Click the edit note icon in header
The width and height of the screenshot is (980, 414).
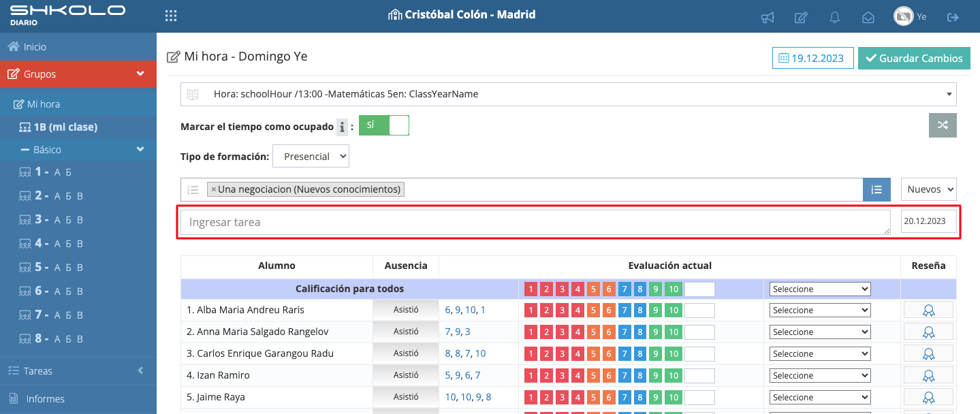(802, 18)
